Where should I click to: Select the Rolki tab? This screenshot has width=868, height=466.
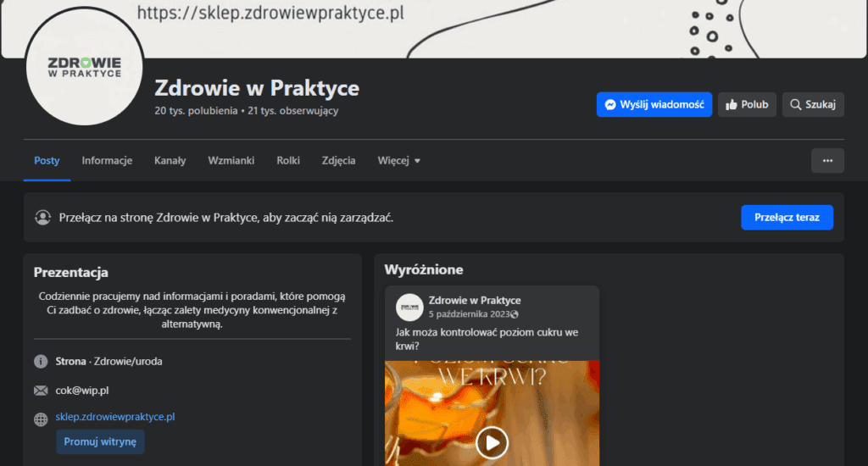pos(288,161)
